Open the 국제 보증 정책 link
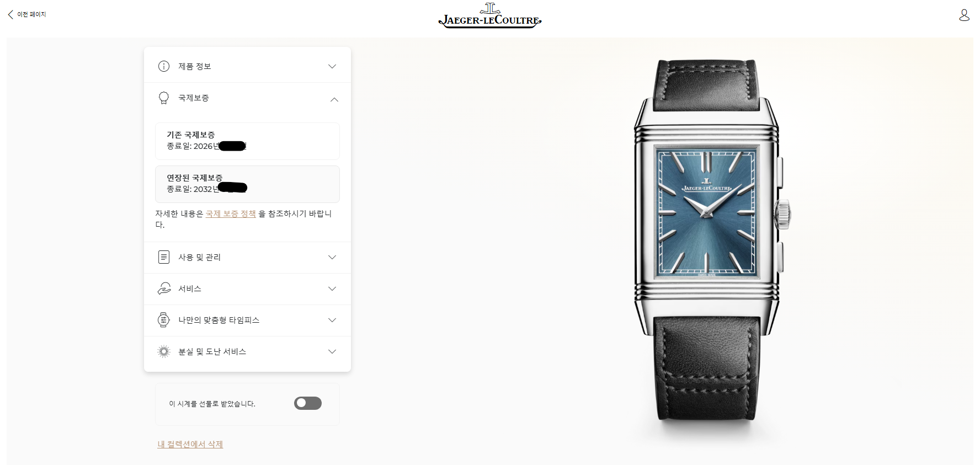Image resolution: width=980 pixels, height=465 pixels. click(231, 213)
